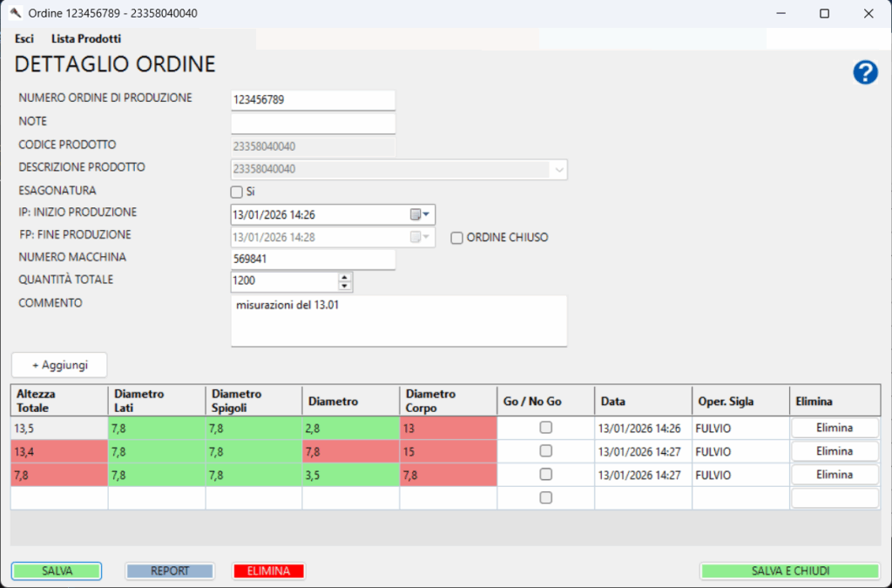Tick Go / No Go in first row
This screenshot has height=588, width=892.
(x=545, y=428)
